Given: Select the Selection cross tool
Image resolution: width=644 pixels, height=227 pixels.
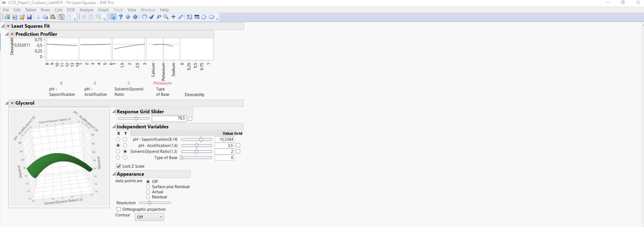Looking at the screenshot, I should pyautogui.click(x=128, y=17).
